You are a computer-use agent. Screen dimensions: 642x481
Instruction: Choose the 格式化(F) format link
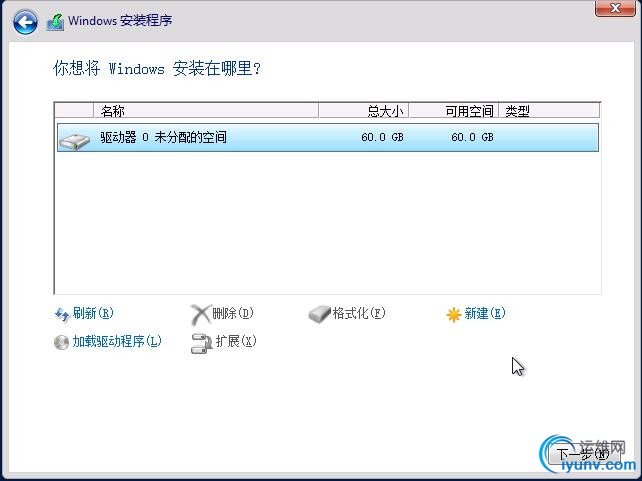tap(359, 313)
